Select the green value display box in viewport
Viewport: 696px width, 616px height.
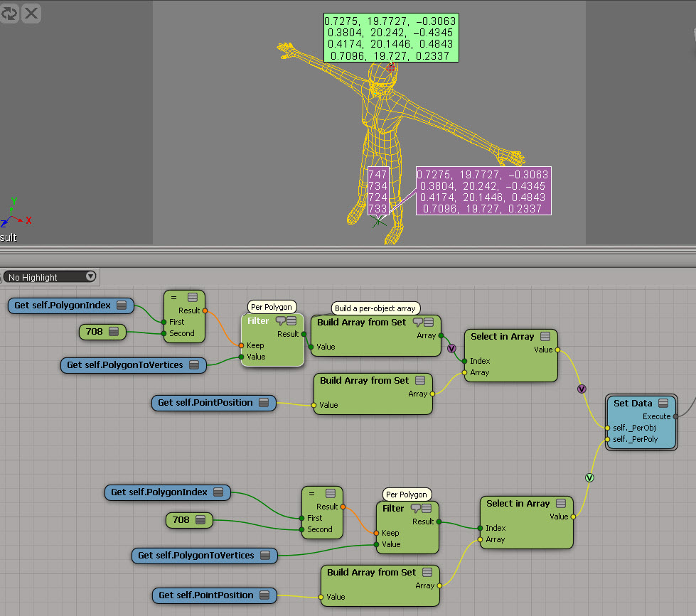[x=390, y=38]
